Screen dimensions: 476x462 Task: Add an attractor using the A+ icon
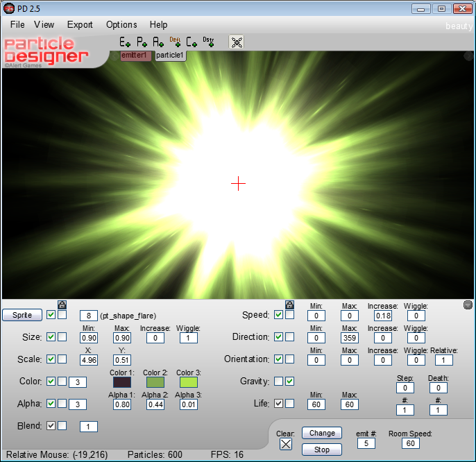[158, 42]
